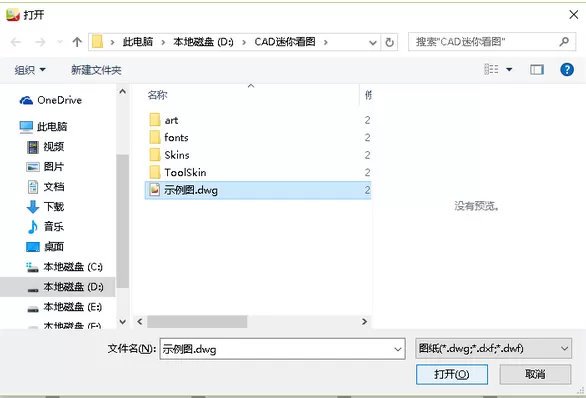This screenshot has height=398, width=586.
Task: Open 视频 folder in navigation pane
Action: coord(45,147)
